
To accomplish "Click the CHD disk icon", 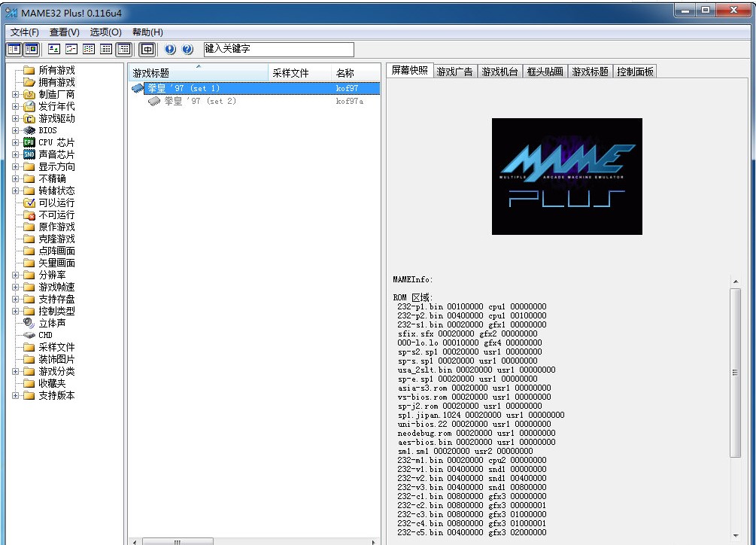I will point(29,335).
